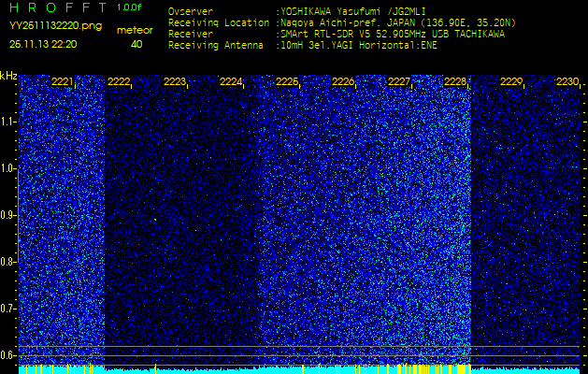
Task: Click the meteor label
Action: [x=135, y=31]
